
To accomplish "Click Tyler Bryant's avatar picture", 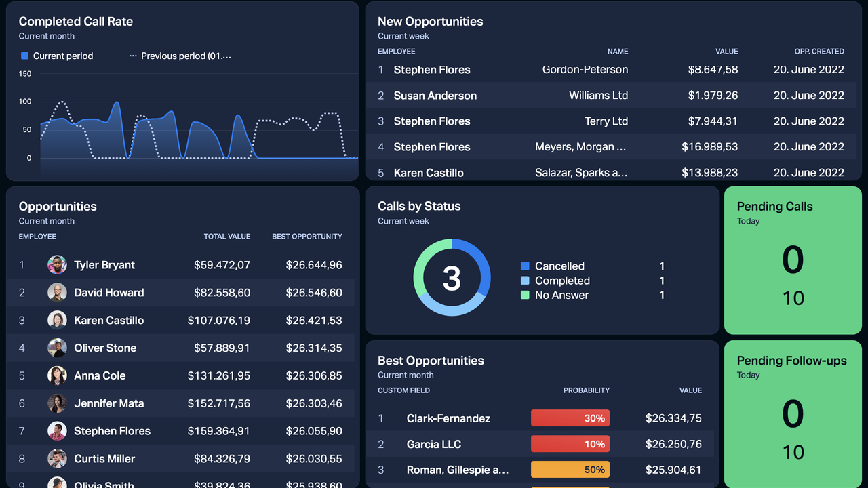I will tap(57, 265).
